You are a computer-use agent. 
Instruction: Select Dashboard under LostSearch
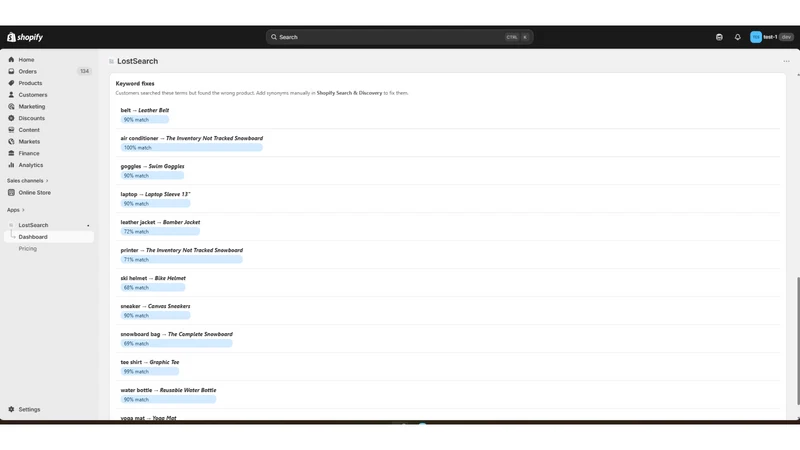49,237
